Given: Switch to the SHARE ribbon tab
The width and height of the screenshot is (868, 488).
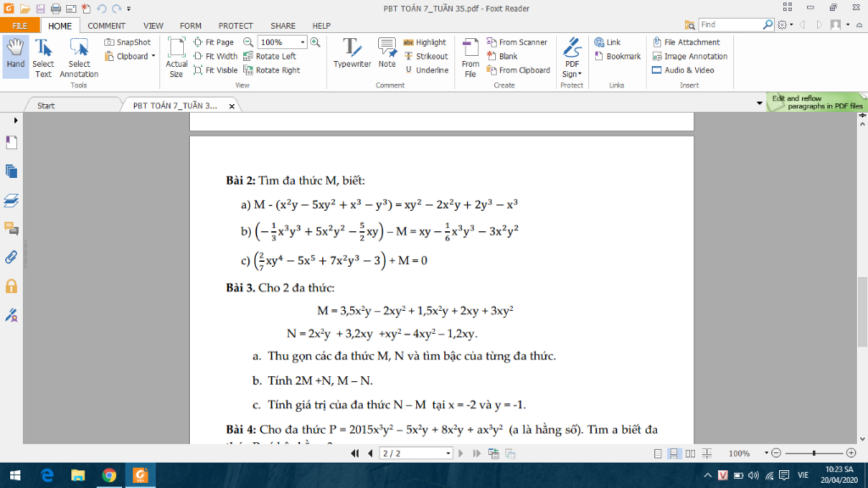Looking at the screenshot, I should [283, 25].
